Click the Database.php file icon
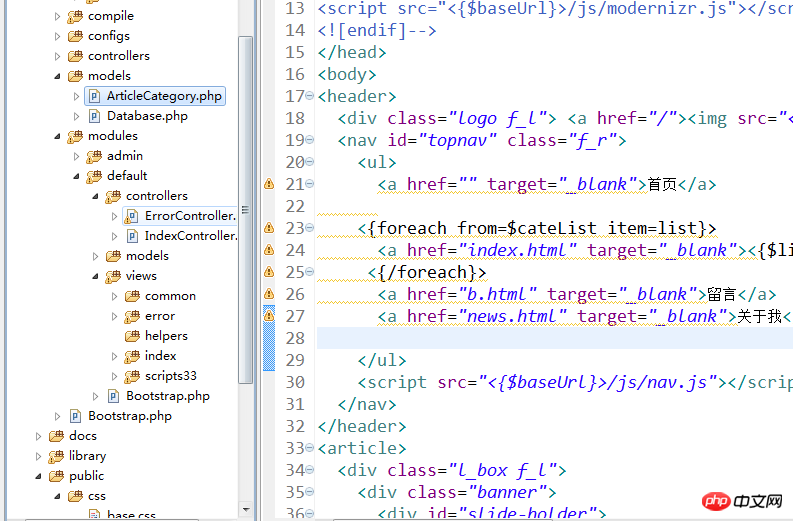 click(x=94, y=116)
